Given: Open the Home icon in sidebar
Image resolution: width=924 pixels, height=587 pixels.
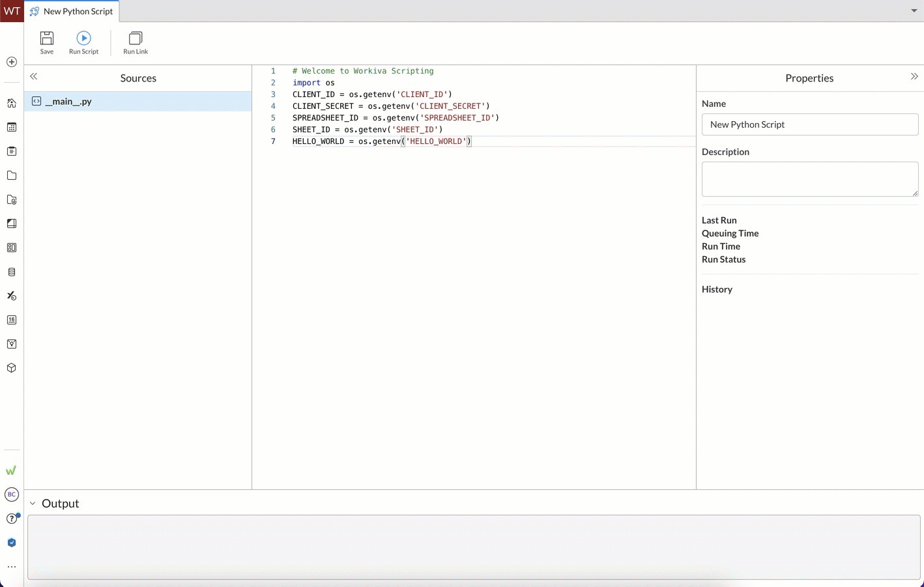Looking at the screenshot, I should click(x=12, y=103).
